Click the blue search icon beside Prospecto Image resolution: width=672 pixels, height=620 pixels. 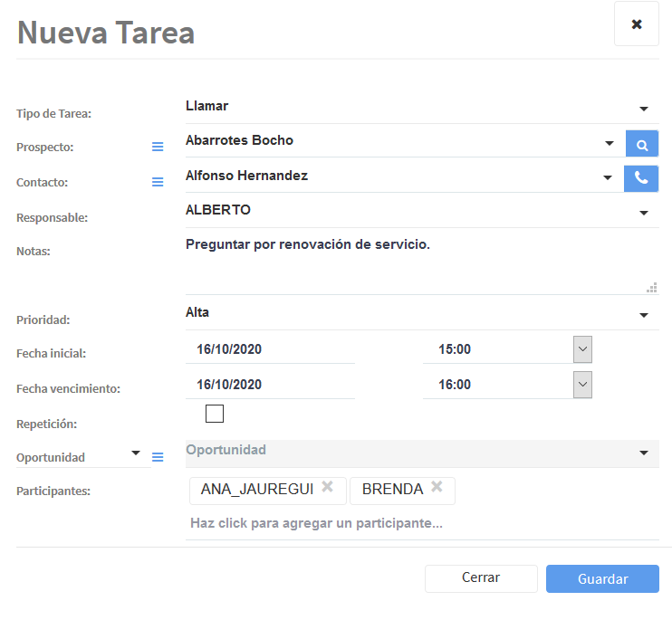pyautogui.click(x=641, y=144)
